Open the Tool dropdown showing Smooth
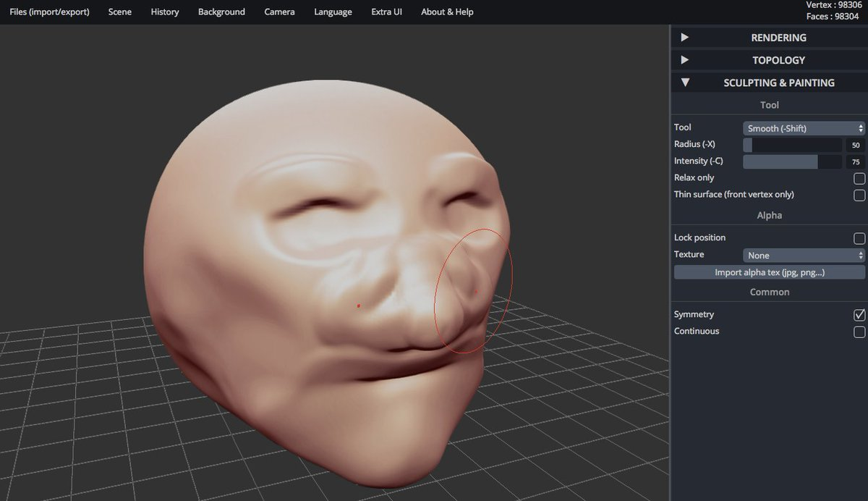 pos(804,128)
